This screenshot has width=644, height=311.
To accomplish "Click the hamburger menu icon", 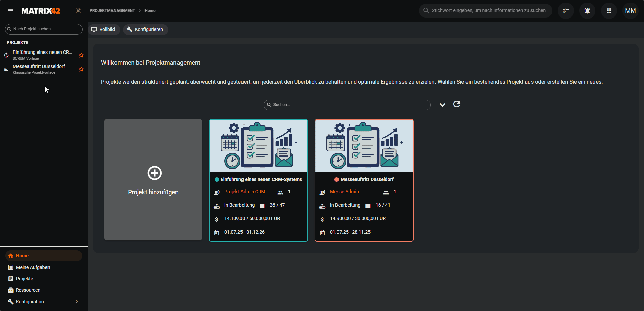I will (11, 11).
